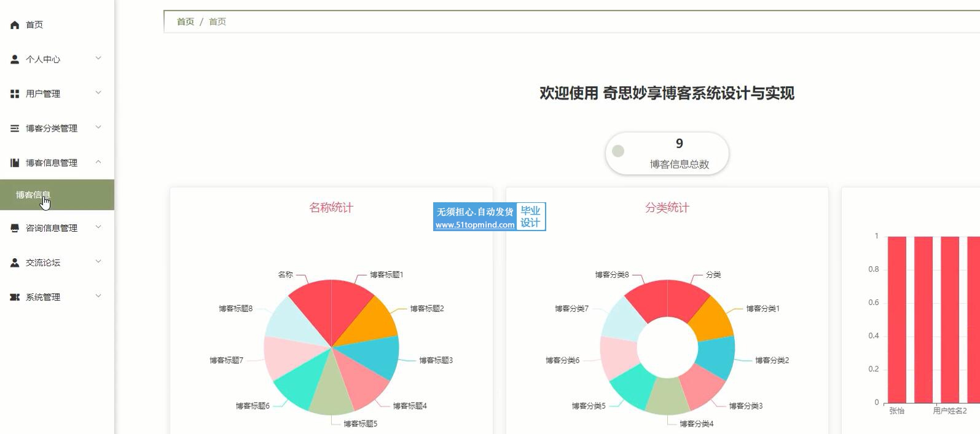Open the 交流论坛 menu label
This screenshot has width=980, height=434.
(43, 262)
